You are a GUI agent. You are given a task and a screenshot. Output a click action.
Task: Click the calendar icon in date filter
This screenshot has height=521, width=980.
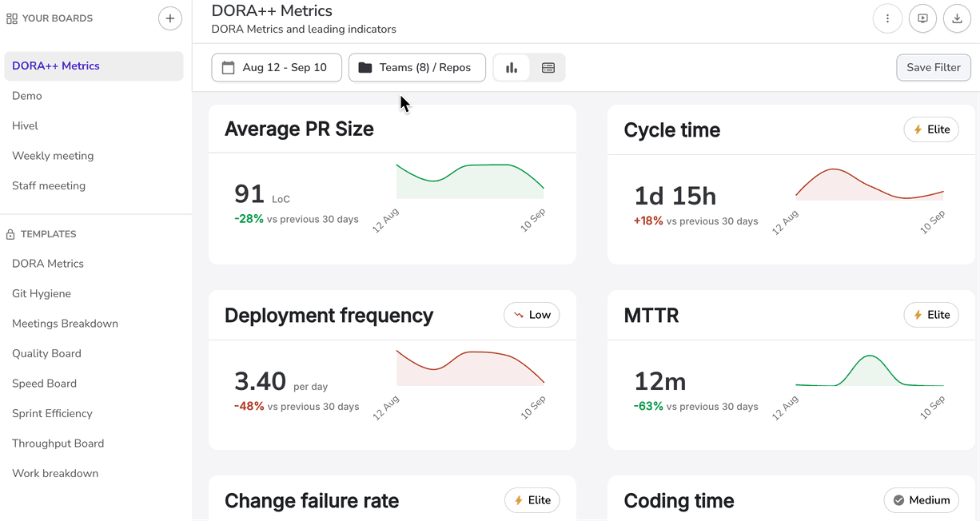[x=228, y=68]
